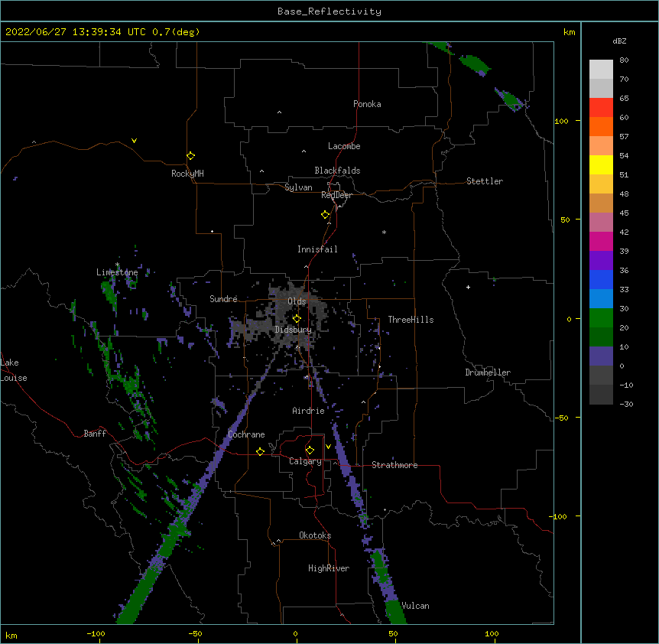659x644 pixels.
Task: Select the green 20-30 dBZ legend swatch
Action: pos(601,318)
